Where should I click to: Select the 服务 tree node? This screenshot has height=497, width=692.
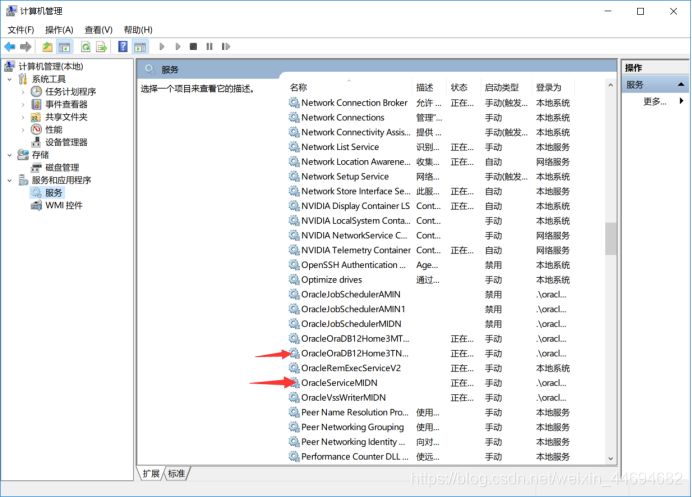coord(53,193)
